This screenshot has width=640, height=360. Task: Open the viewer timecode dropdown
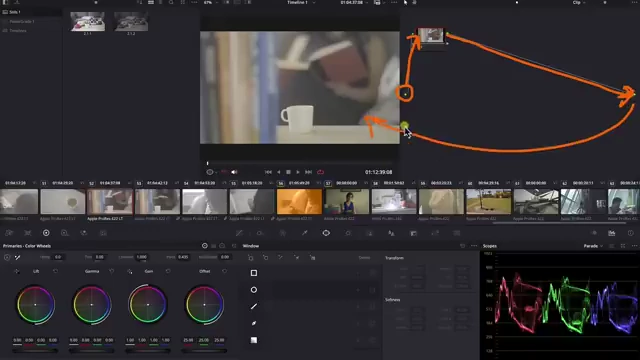pyautogui.click(x=354, y=2)
